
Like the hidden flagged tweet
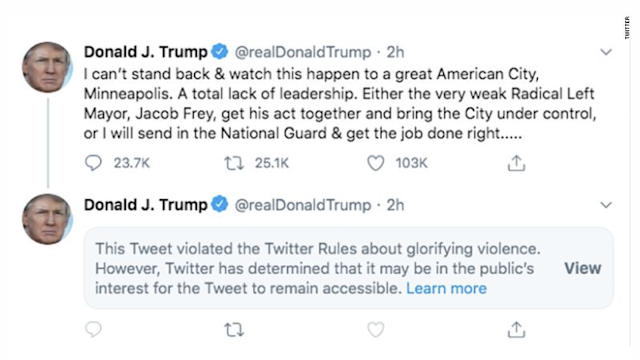pos(376,330)
